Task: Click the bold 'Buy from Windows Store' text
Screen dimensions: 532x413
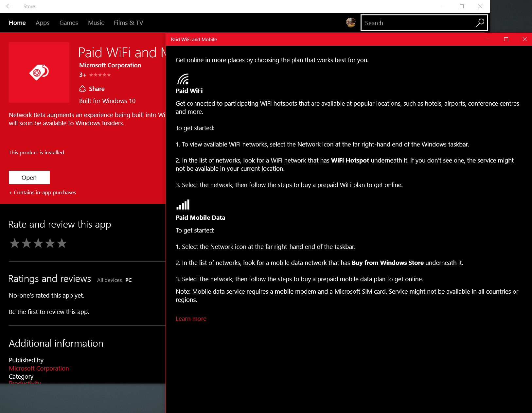Action: click(x=388, y=263)
